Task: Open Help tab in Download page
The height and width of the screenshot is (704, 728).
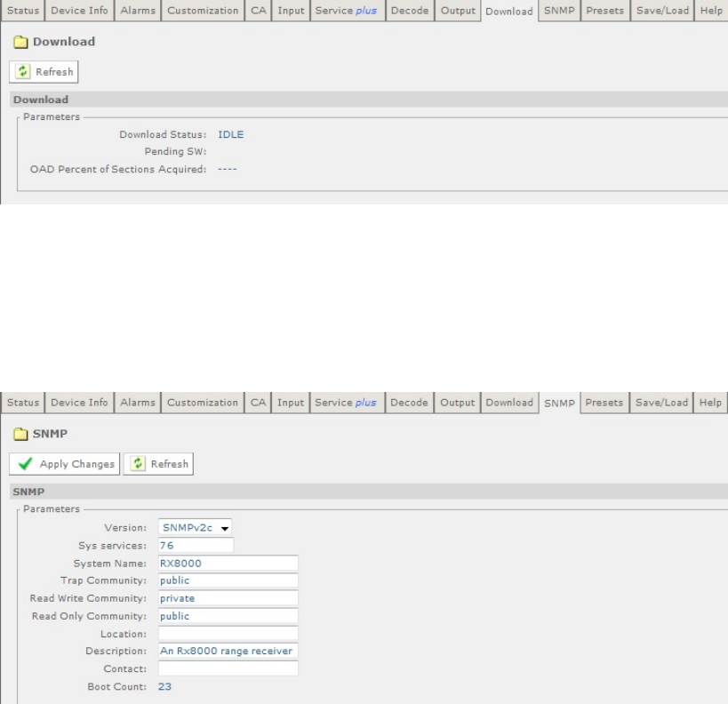Action: tap(711, 10)
